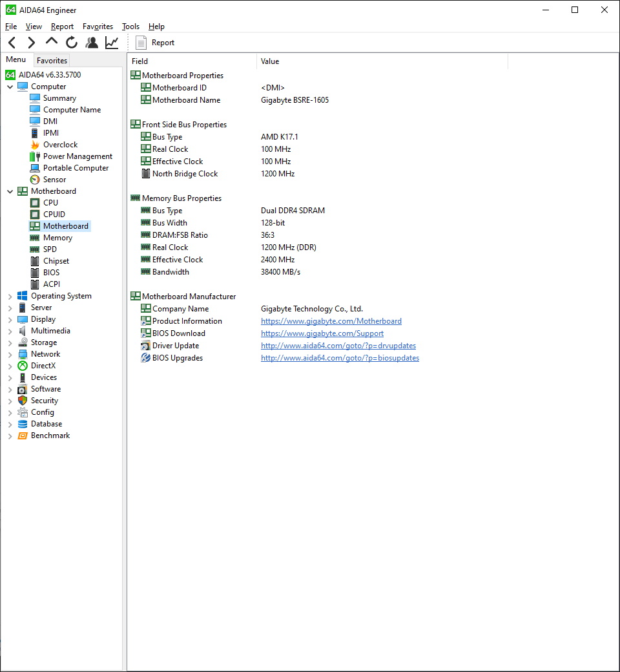
Task: Select the Summary icon under Computer
Action: (35, 98)
